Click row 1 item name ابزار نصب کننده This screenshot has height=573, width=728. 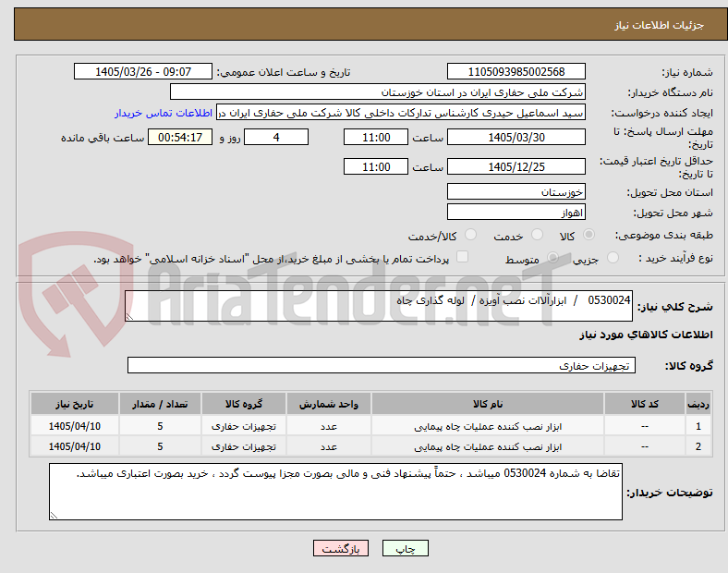[488, 426]
